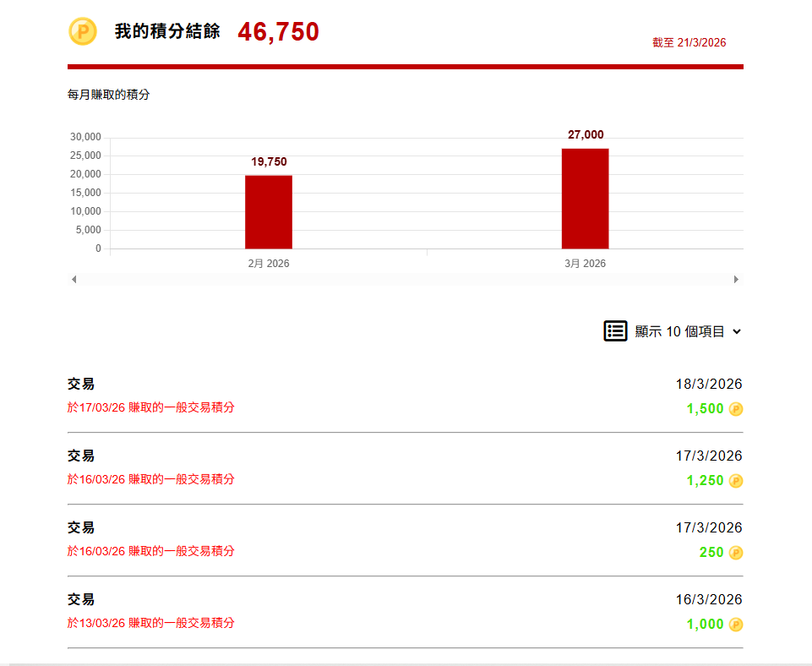This screenshot has height=666, width=812.
Task: Click the 1,500 points amount
Action: pos(705,408)
